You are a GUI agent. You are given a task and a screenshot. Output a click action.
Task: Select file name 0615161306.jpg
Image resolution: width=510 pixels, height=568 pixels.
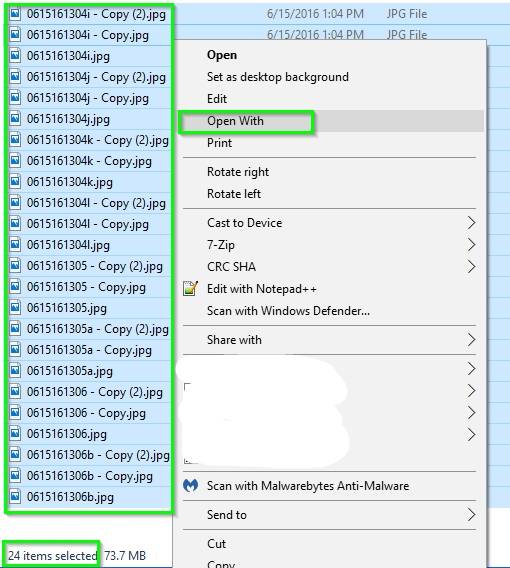tap(67, 434)
